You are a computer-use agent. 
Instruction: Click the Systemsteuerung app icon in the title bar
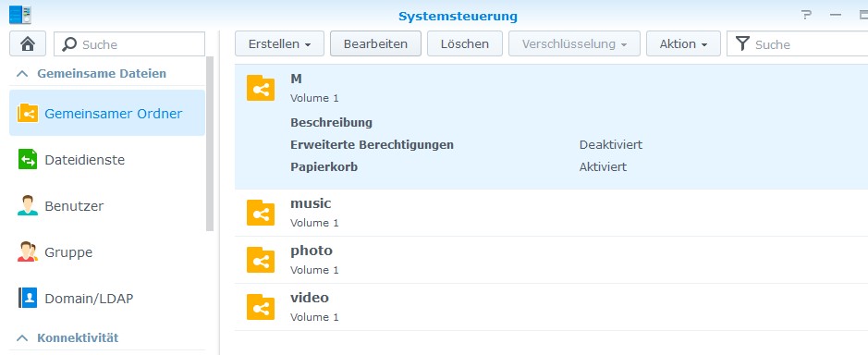20,15
